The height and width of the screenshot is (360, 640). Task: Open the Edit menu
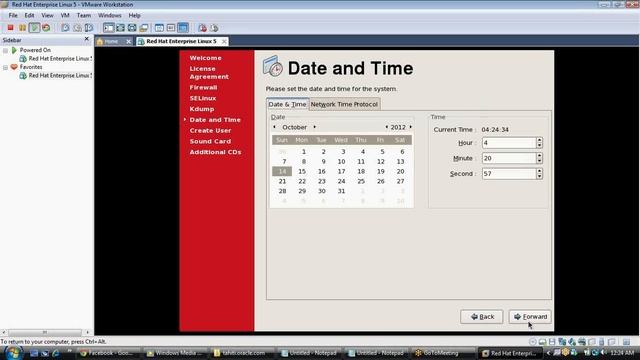29,15
